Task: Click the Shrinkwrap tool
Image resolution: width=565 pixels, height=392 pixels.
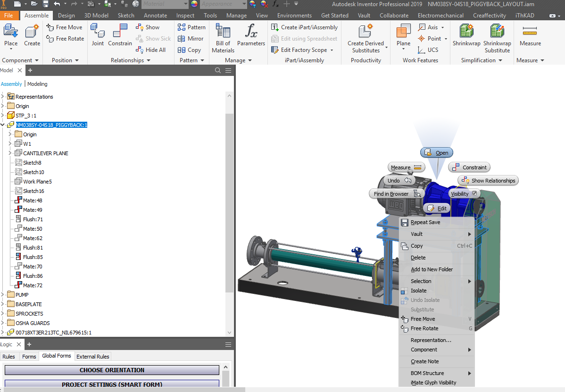Action: (466, 35)
